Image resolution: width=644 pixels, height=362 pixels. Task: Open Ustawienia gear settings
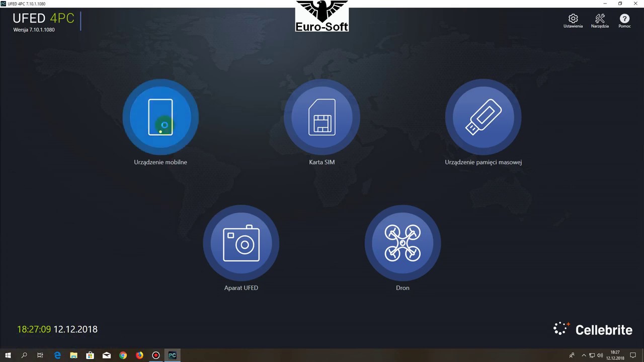click(x=573, y=21)
